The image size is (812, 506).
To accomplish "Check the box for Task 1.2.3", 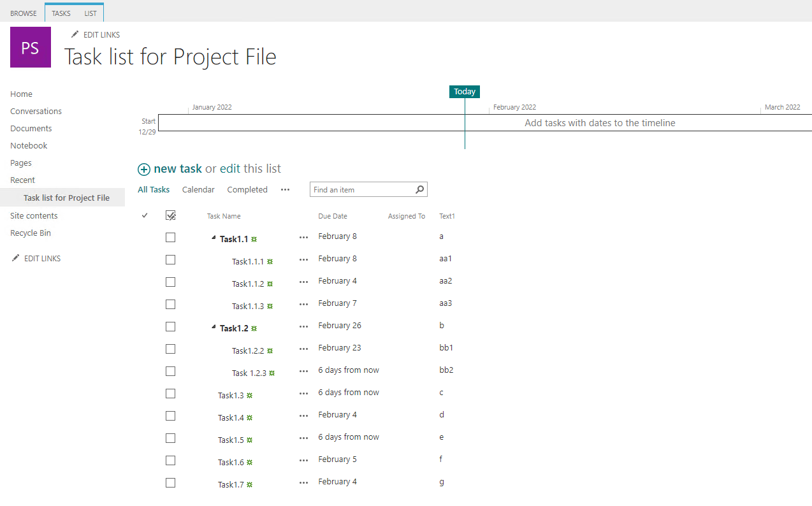I will pos(170,371).
